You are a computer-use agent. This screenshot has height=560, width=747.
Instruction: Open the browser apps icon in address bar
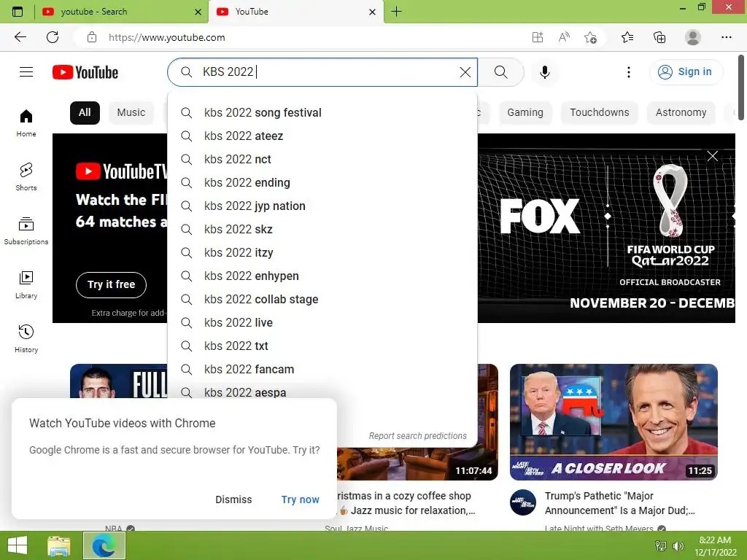click(x=538, y=37)
